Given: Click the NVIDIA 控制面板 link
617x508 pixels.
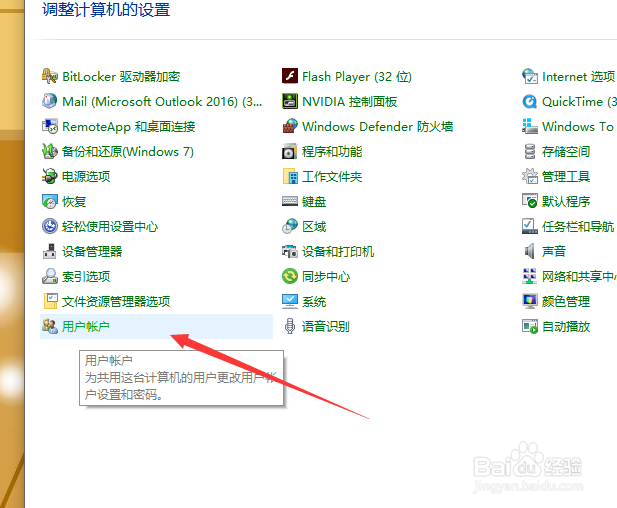Looking at the screenshot, I should pos(349,102).
